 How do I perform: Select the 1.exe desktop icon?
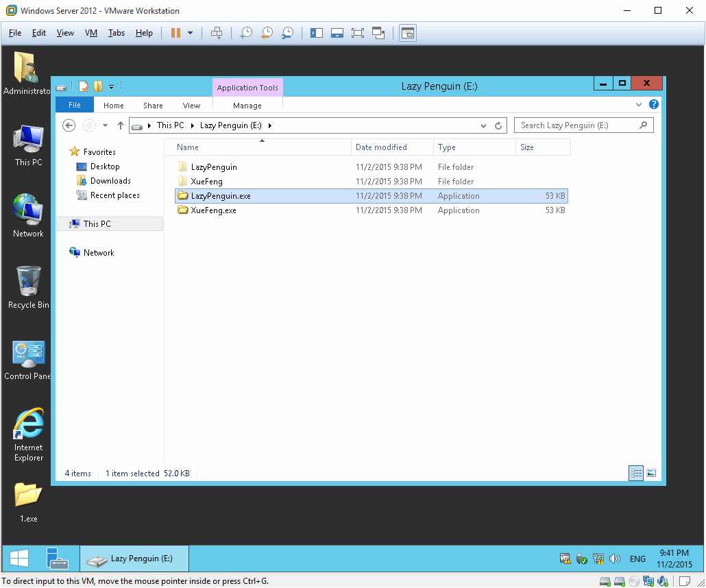(28, 502)
